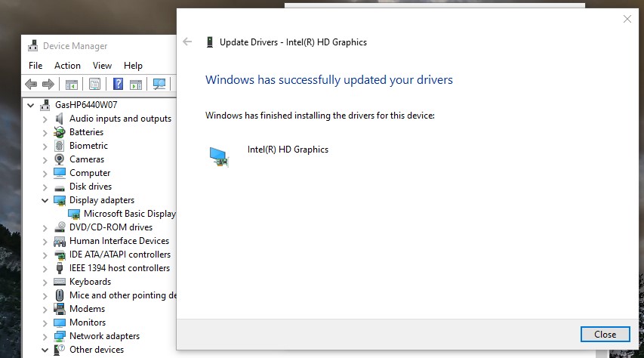
Task: Click the IEEE 1394 host controllers icon
Action: tap(60, 268)
